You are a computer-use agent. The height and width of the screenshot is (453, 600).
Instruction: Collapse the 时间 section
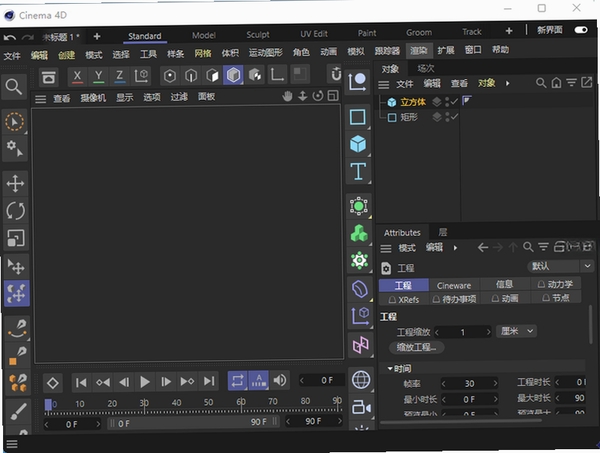390,368
